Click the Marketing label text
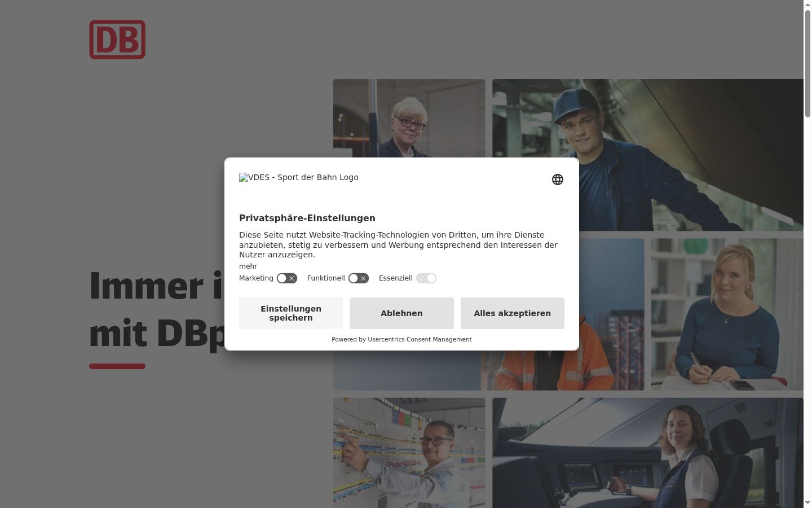This screenshot has width=812, height=508. 256,278
